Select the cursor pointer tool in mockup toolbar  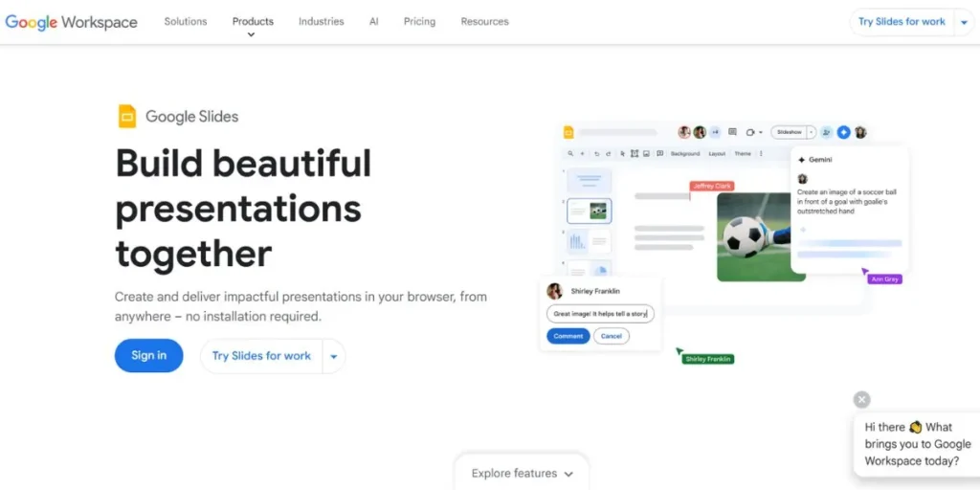point(622,154)
